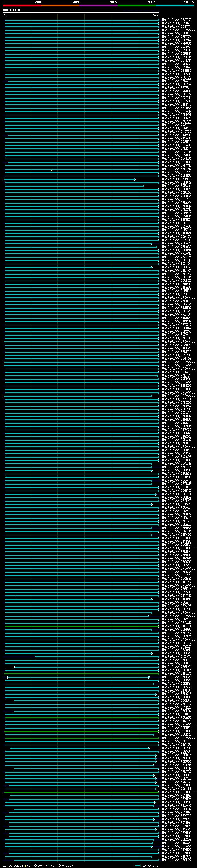This screenshot has height=868, width=197.
Task: Click the white query sequence bar
Action: point(81,13)
